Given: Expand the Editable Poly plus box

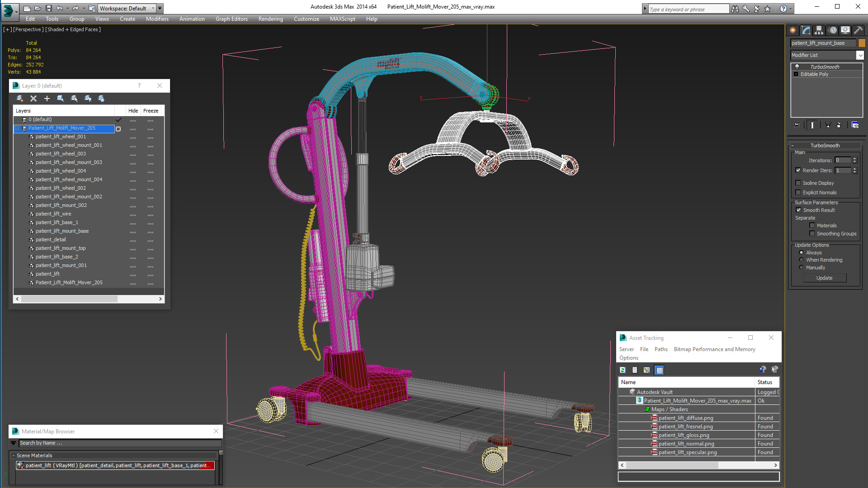Looking at the screenshot, I should pyautogui.click(x=796, y=74).
